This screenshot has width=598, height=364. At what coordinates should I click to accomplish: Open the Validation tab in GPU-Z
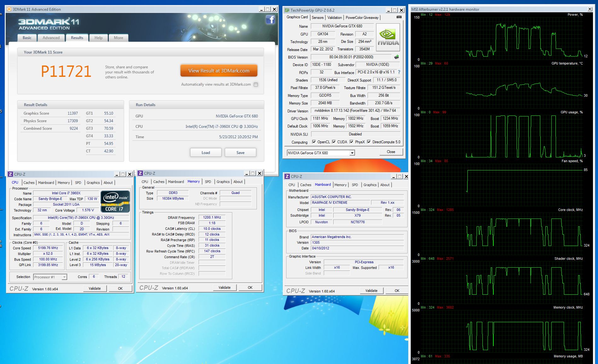[x=334, y=18]
